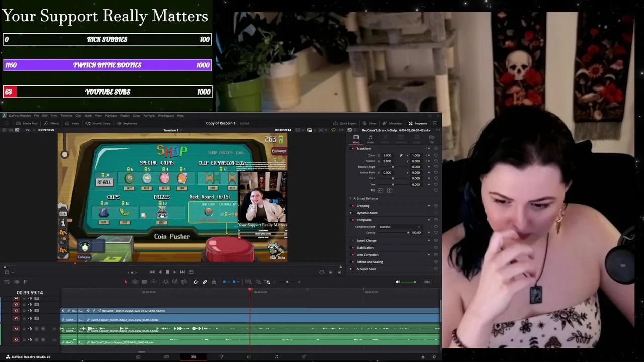Open the Playback menu
This screenshot has height=362, width=644.
[x=111, y=116]
